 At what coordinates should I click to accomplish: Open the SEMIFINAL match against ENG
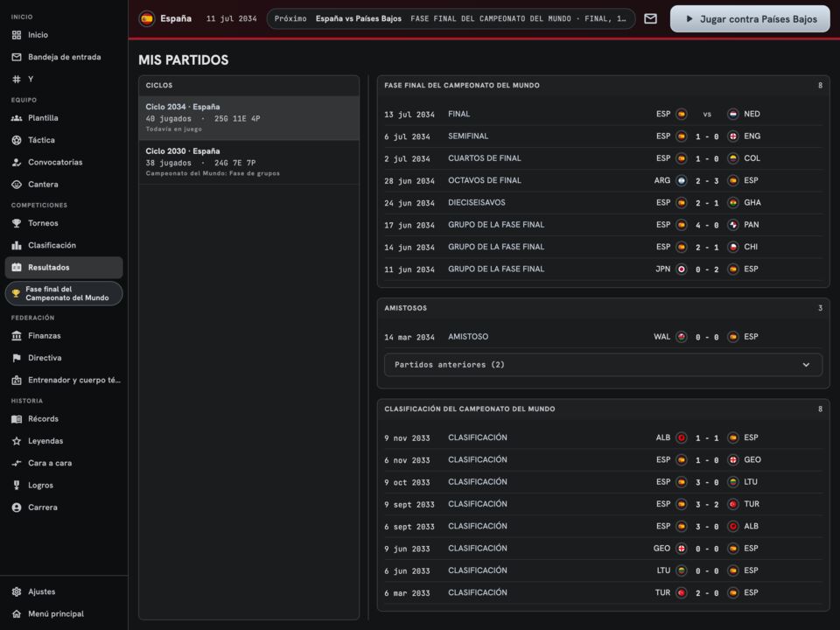pos(603,136)
